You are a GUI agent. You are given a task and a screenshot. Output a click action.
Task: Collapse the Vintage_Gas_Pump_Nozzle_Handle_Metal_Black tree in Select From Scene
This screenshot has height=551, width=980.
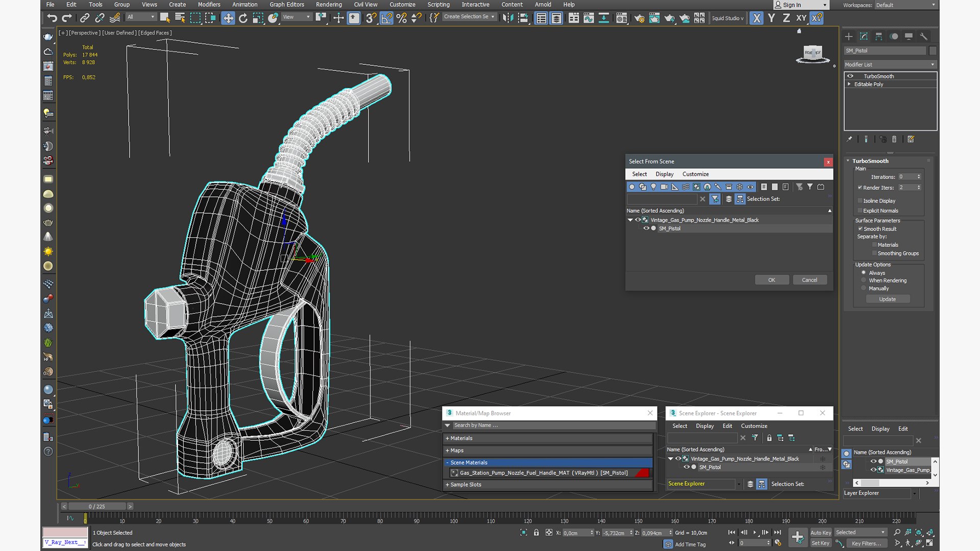pos(630,220)
